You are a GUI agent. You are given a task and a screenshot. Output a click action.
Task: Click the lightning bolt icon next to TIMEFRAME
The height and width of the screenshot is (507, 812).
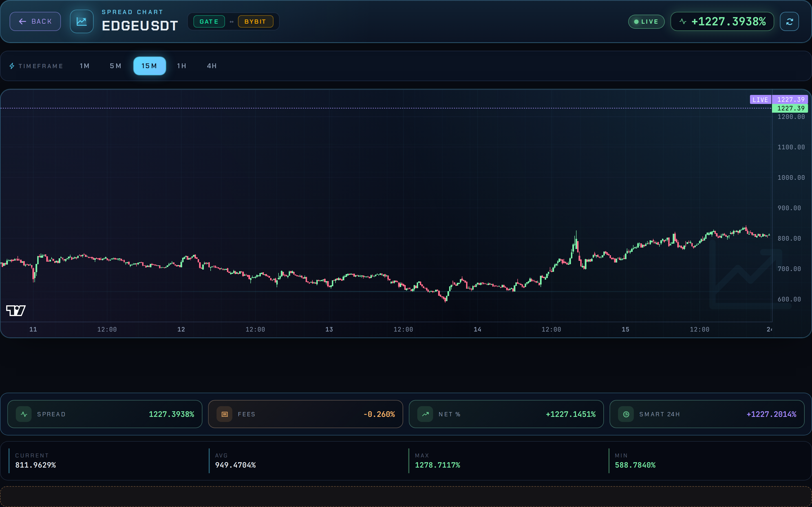[x=12, y=66]
